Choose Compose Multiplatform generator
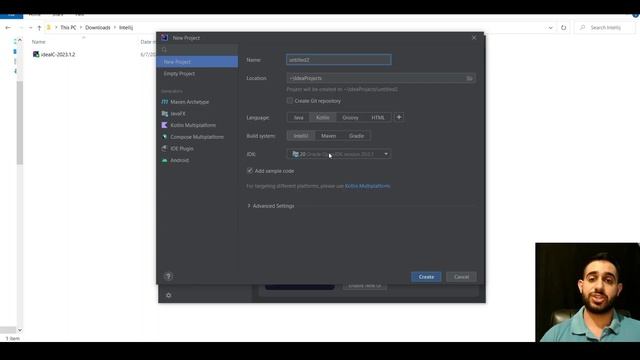This screenshot has width=640, height=360. 197,137
